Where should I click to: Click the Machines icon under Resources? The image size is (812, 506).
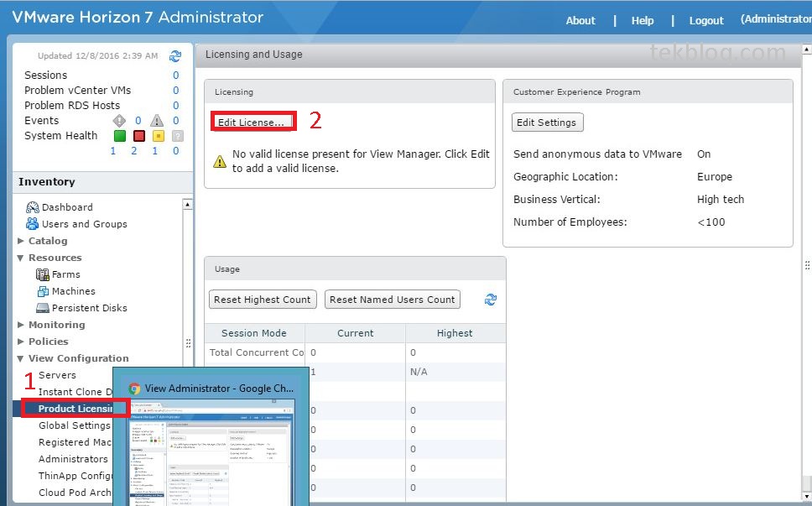[x=43, y=291]
